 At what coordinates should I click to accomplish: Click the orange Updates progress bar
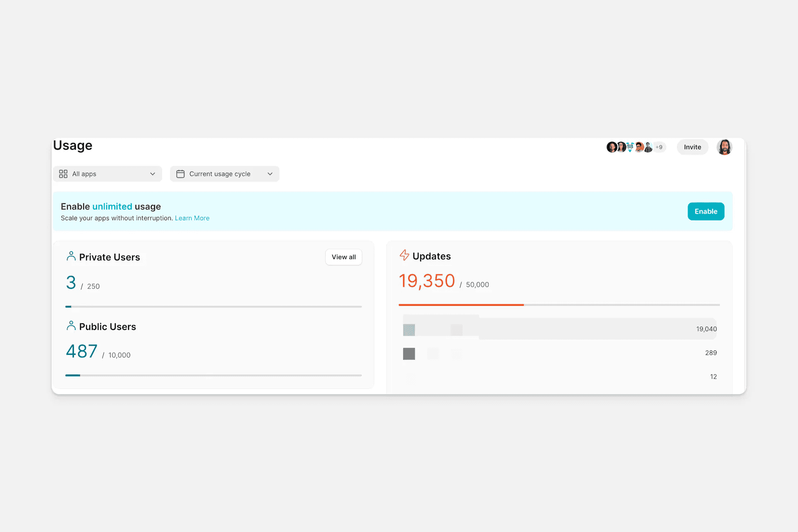[x=461, y=305]
